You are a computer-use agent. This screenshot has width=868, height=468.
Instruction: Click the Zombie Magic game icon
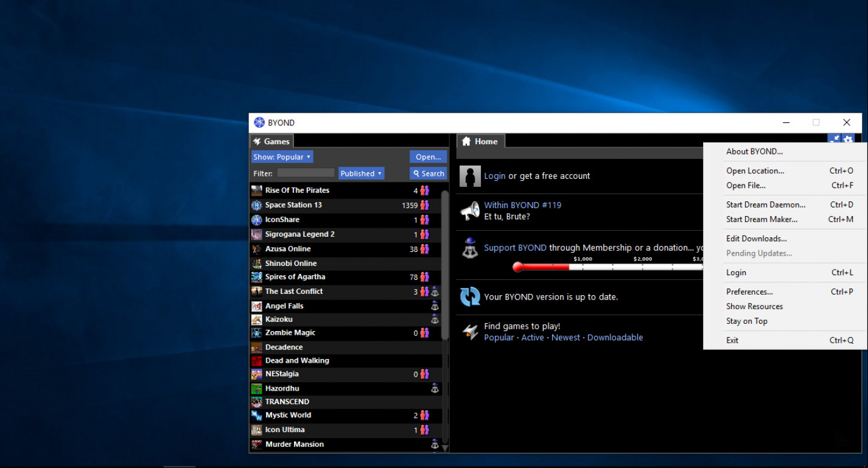pos(257,333)
